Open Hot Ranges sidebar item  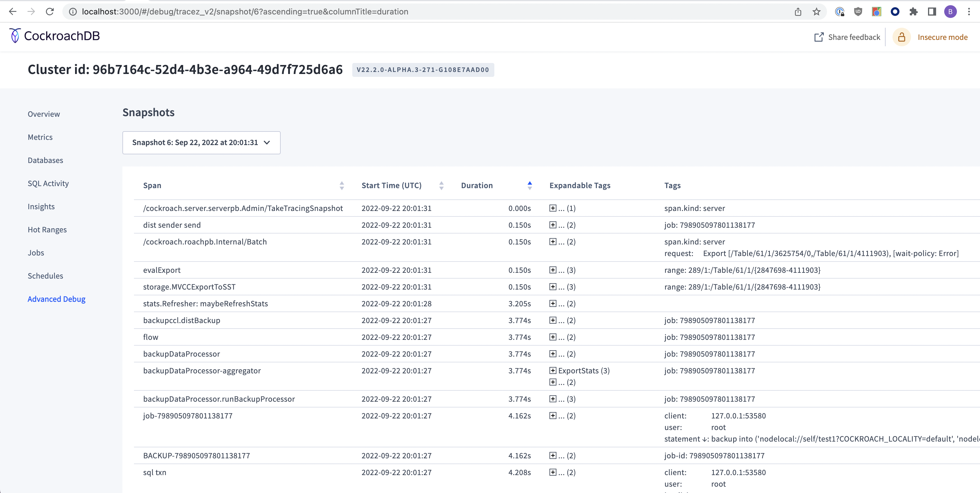47,229
